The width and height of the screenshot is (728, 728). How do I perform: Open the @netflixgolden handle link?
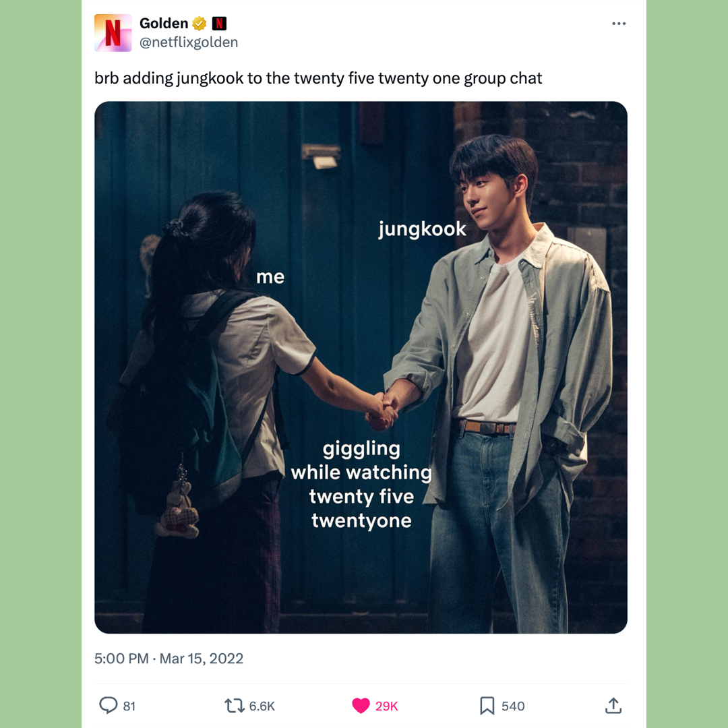point(189,42)
